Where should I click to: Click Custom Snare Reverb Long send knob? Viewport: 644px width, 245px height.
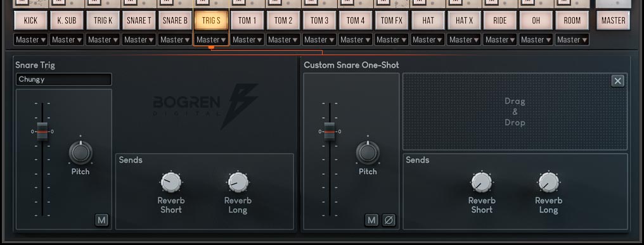[x=548, y=182]
